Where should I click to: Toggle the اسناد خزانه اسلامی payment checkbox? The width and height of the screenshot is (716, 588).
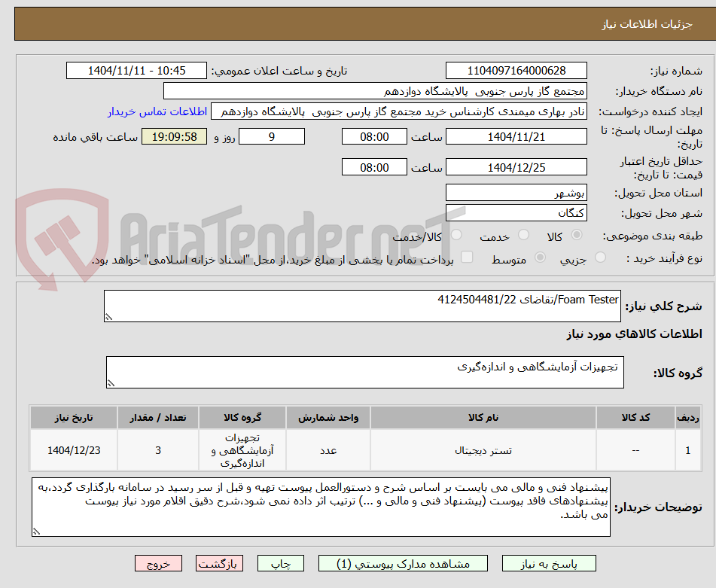(467, 257)
